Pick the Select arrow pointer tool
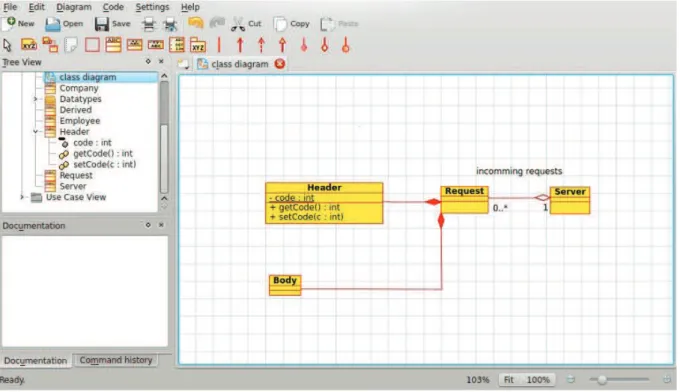680x392 pixels. coord(7,45)
